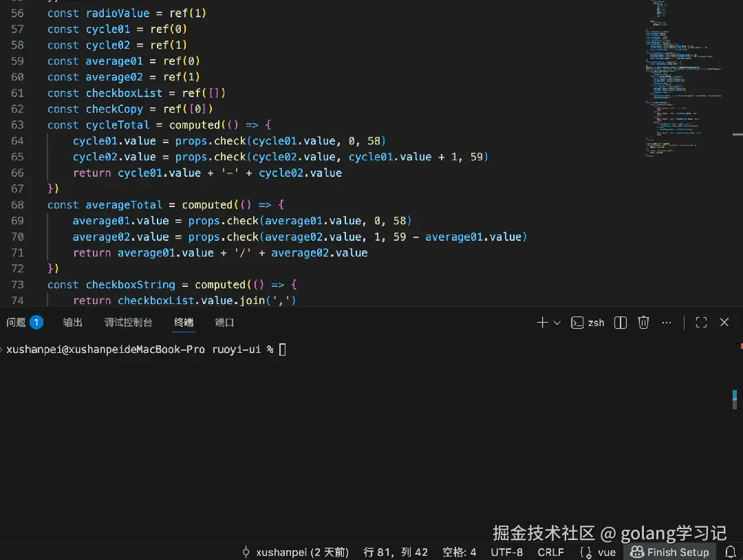
Task: Click 'average01' declaration on line 59
Action: tap(114, 61)
